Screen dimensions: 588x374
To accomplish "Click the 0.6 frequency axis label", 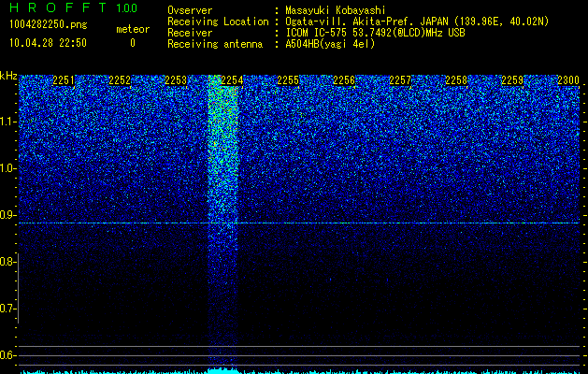I will pos(7,355).
